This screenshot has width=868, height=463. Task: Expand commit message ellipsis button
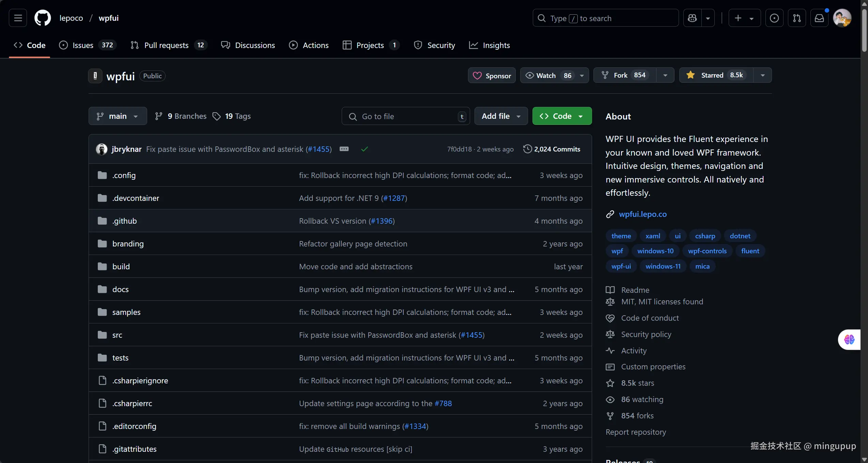tap(344, 149)
